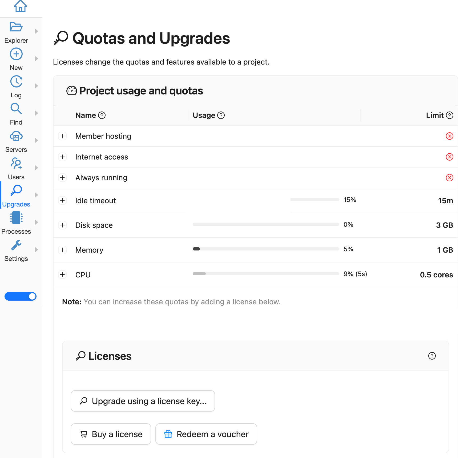Click the home icon at top of sidebar
The width and height of the screenshot is (476, 458).
coord(20,6)
